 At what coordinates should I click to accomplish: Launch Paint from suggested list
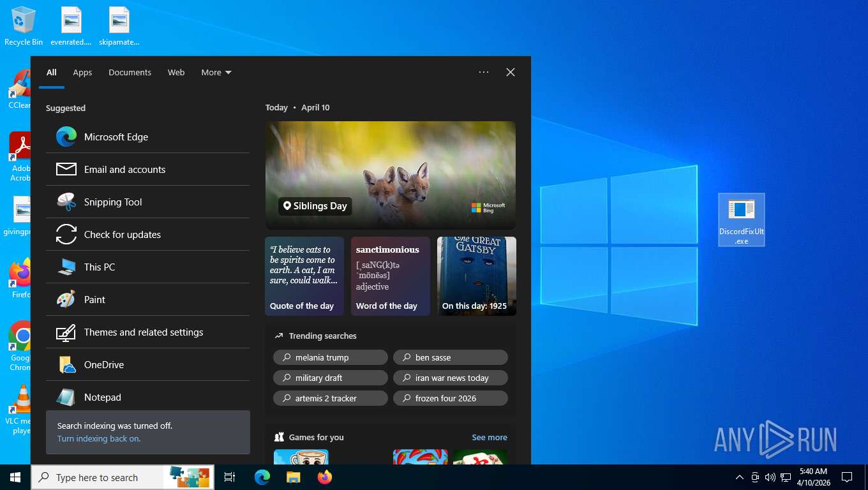tap(147, 299)
